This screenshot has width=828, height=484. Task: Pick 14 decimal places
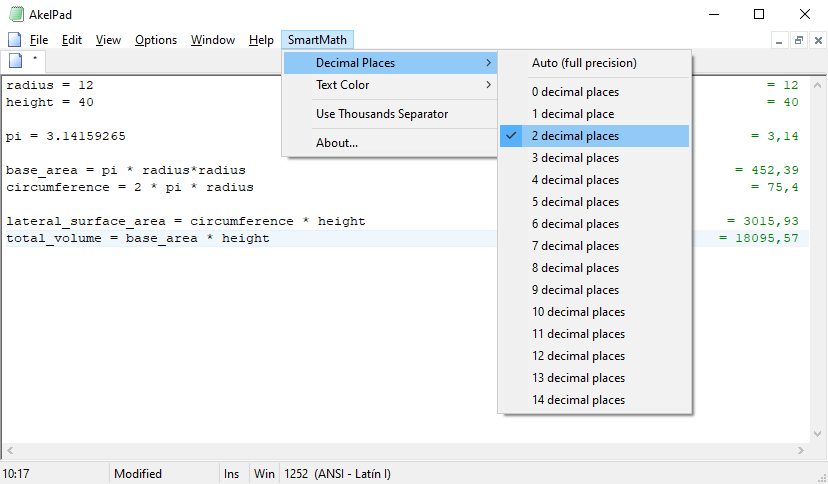pyautogui.click(x=578, y=400)
